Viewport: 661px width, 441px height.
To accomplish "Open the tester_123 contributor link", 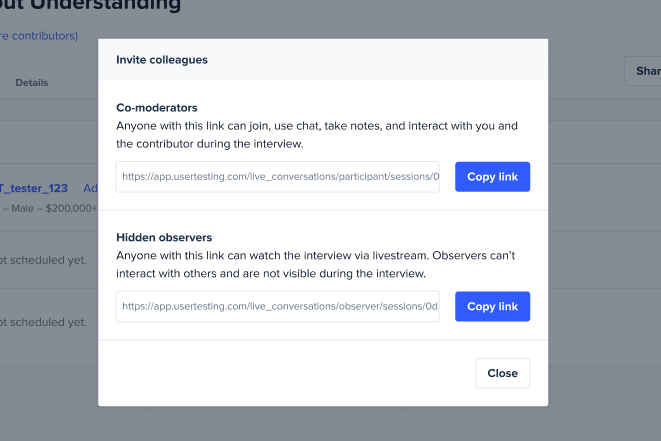I will [34, 188].
